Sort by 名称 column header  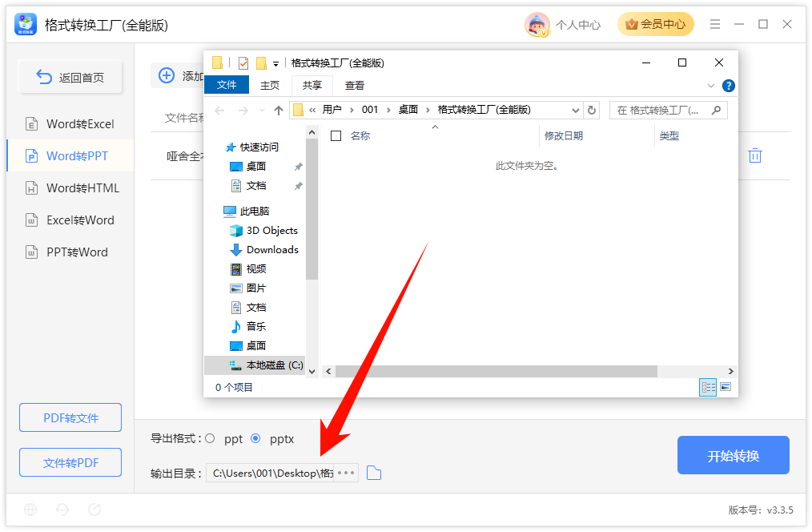pos(360,135)
